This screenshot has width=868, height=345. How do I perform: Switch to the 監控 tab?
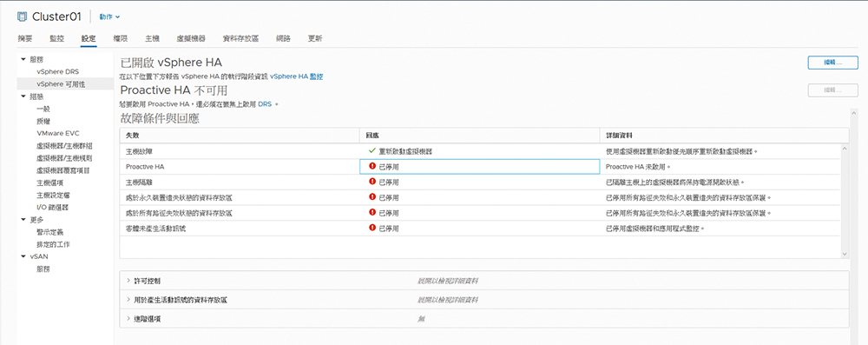click(x=56, y=39)
